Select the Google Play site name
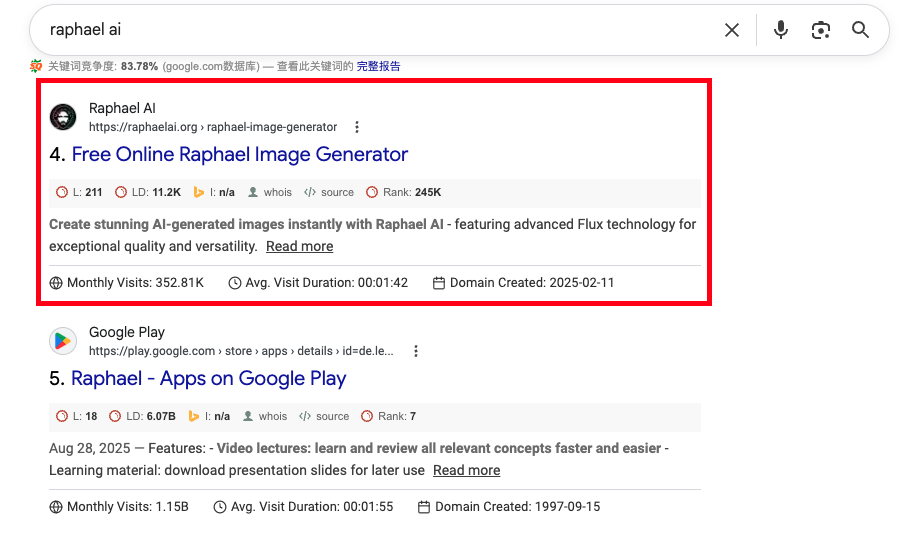The height and width of the screenshot is (539, 905). (127, 332)
